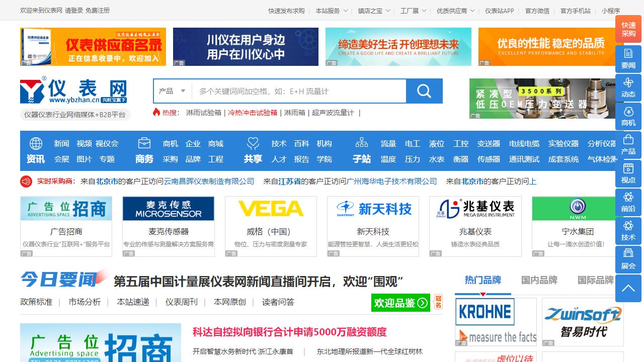The image size is (644, 362).
Task: Click the globe 资讯 icon
Action: point(36,144)
